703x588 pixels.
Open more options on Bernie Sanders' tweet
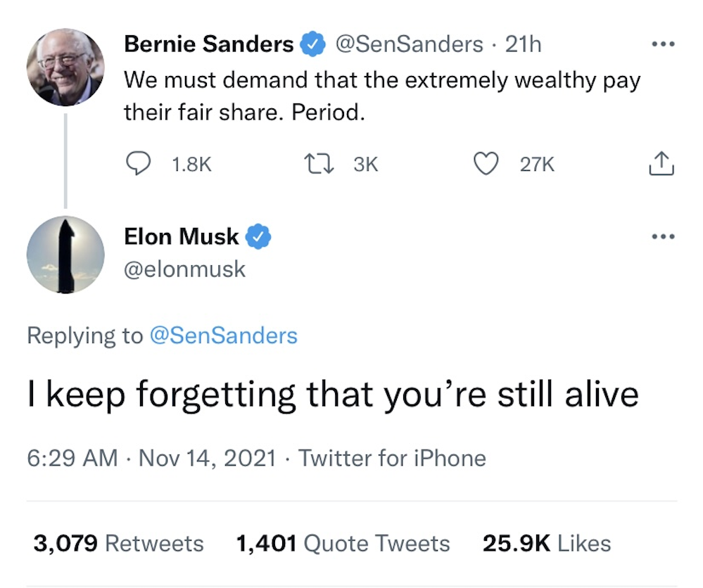click(663, 45)
